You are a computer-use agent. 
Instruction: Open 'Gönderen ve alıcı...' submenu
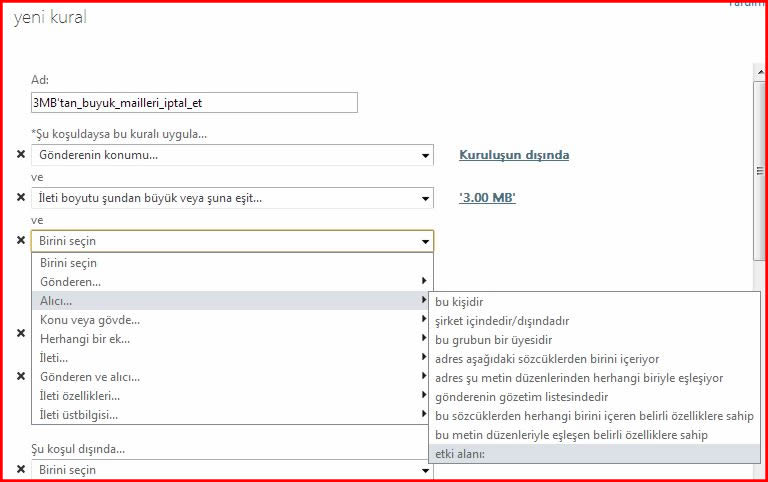[x=232, y=377]
